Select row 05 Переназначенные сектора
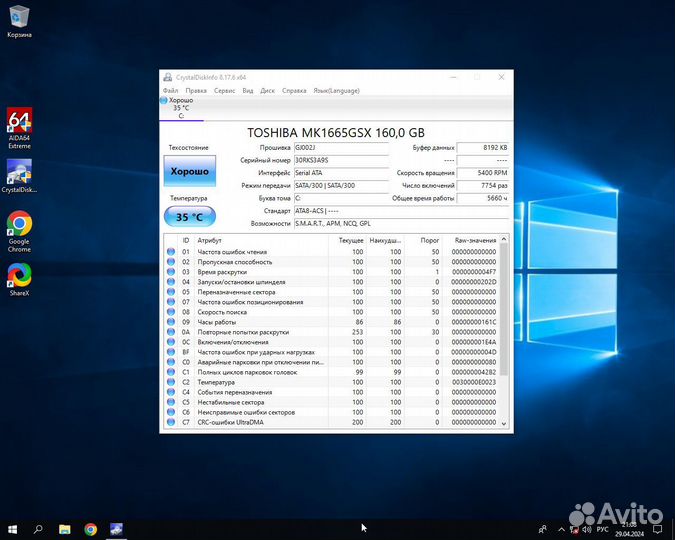The image size is (675, 540). tap(331, 292)
